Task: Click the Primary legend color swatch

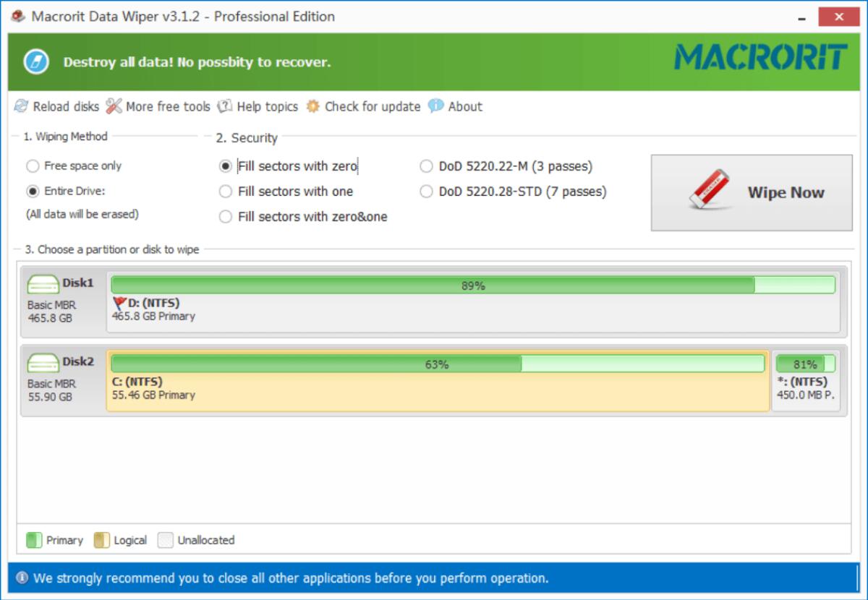Action: [34, 540]
